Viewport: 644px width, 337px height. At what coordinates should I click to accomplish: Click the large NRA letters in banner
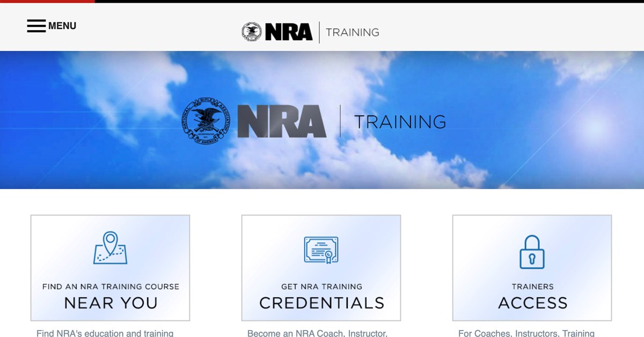(282, 121)
